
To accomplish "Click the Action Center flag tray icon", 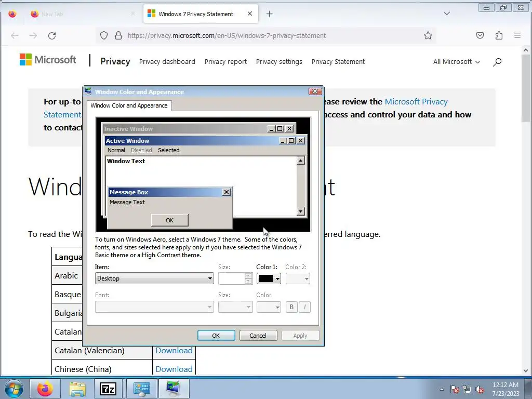I will click(454, 389).
